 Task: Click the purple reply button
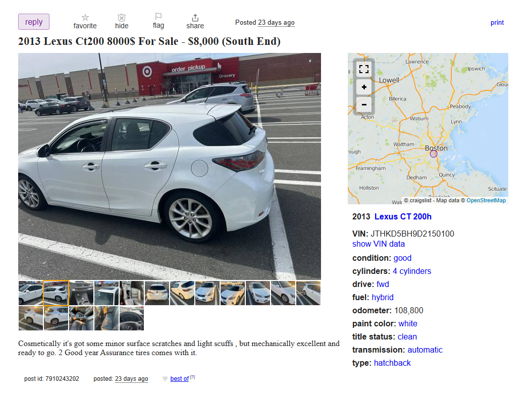click(34, 22)
